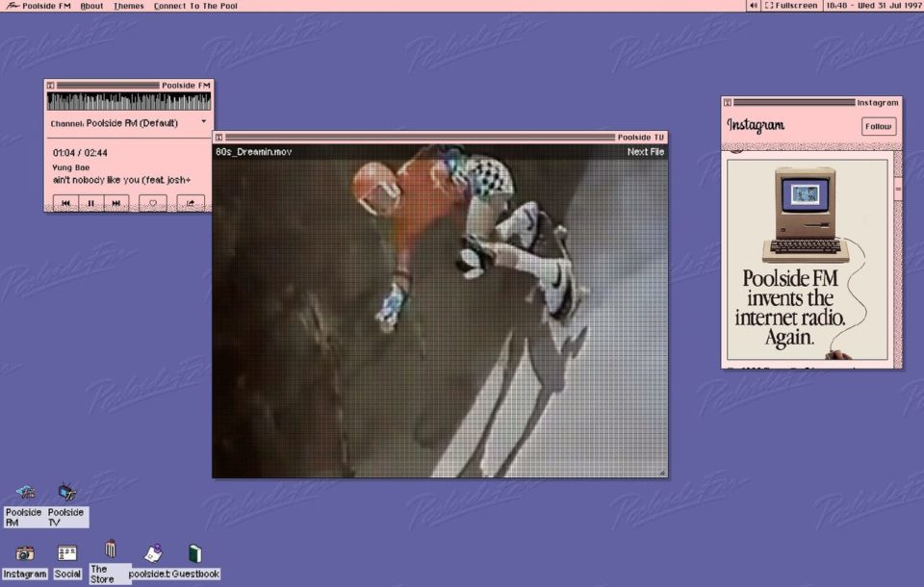Viewport: 924px width, 587px height.
Task: Click the Poolside TV window title
Action: pos(641,138)
